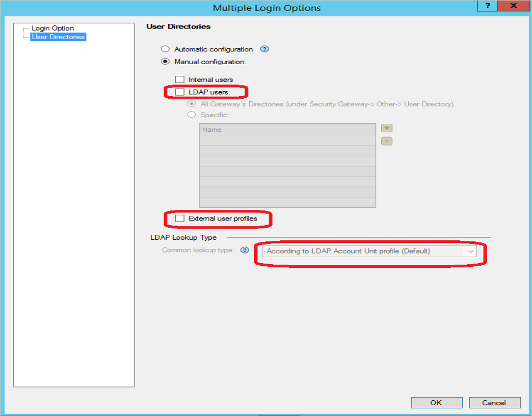Select the Manual configuration radio button
Screen dimensions: 532x416
[165, 61]
